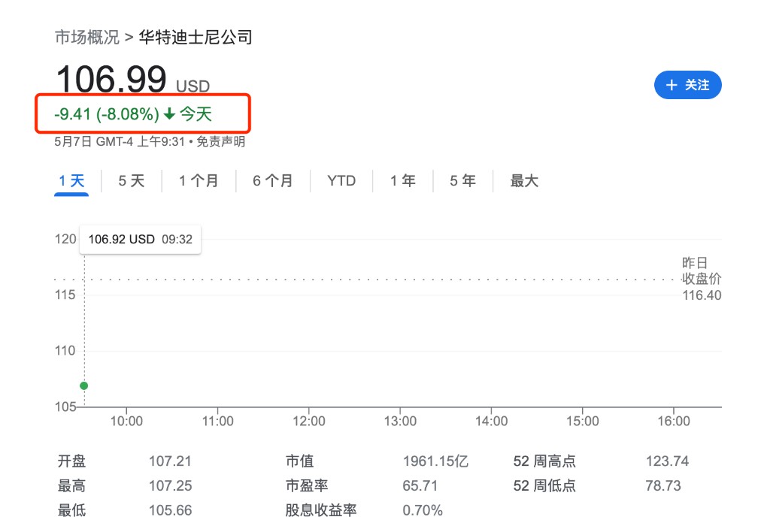Screen dimensions: 770x532
Task: Click the 110 price axis label
Action: point(65,351)
